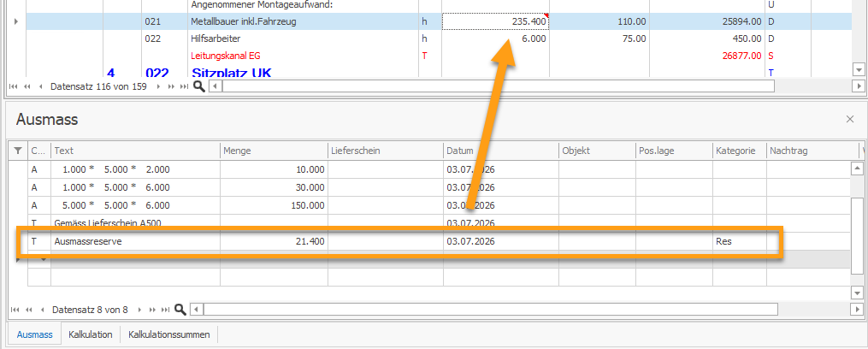This screenshot has height=349, width=868.
Task: Go to last record in Datensatz 8 von 8 navigator
Action: [166, 311]
